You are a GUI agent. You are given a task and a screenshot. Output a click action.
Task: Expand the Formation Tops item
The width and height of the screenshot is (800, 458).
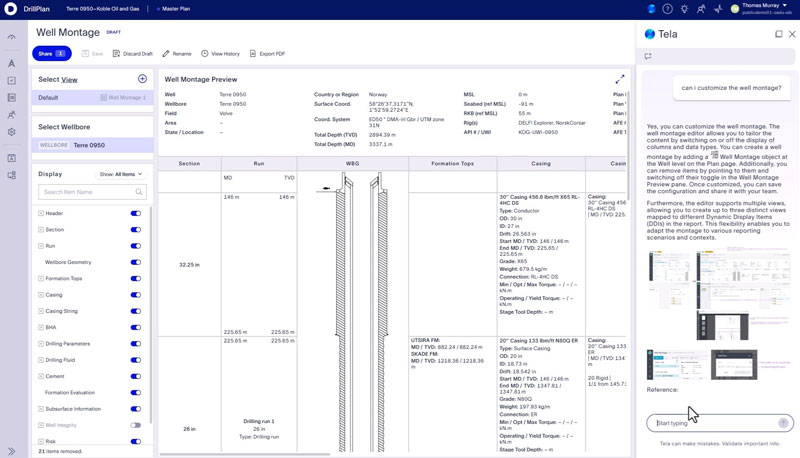tap(41, 278)
